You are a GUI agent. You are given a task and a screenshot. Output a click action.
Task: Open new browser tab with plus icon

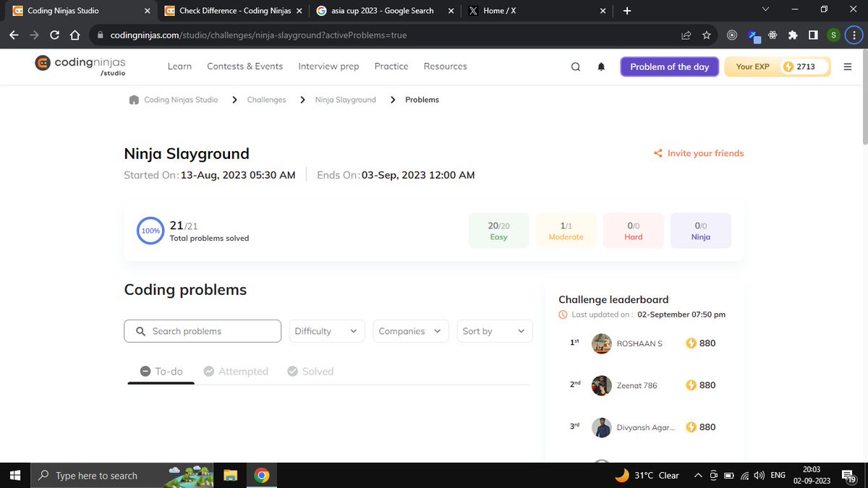click(627, 11)
